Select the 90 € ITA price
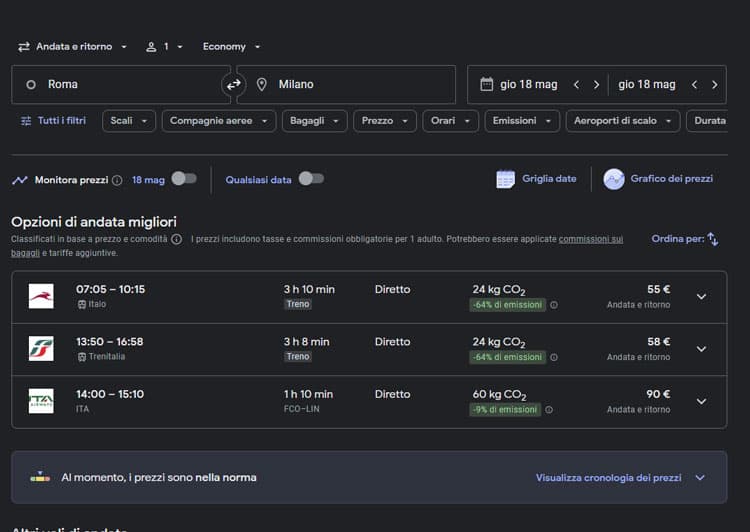The image size is (750, 532). pos(658,394)
